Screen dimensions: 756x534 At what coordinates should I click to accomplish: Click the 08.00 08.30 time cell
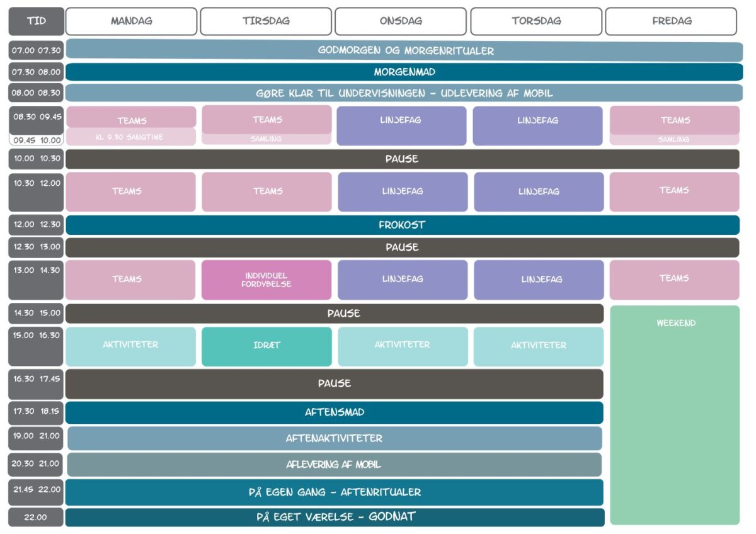click(x=36, y=93)
